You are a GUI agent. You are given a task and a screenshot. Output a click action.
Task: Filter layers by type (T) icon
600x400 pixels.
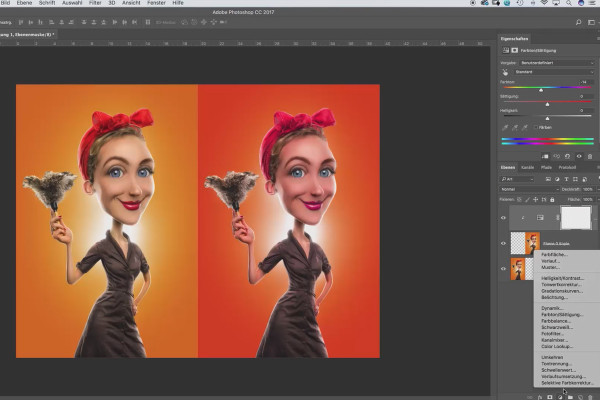(x=566, y=179)
